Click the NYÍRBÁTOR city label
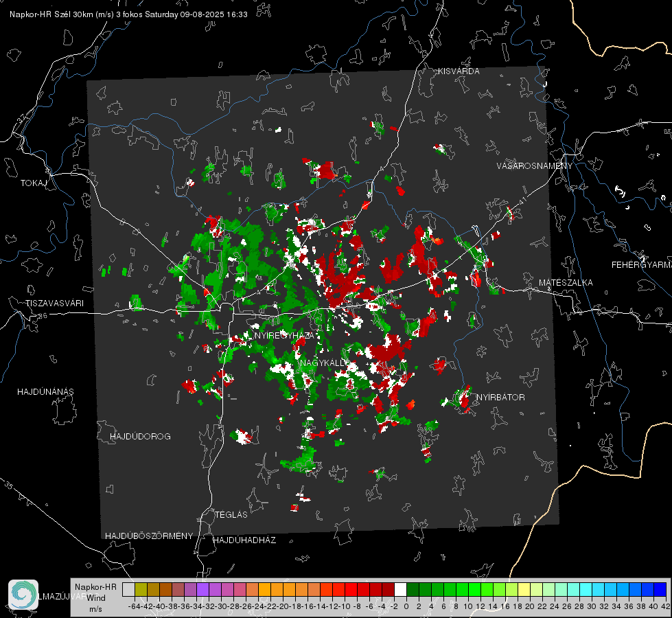The width and height of the screenshot is (672, 618). pyautogui.click(x=500, y=398)
